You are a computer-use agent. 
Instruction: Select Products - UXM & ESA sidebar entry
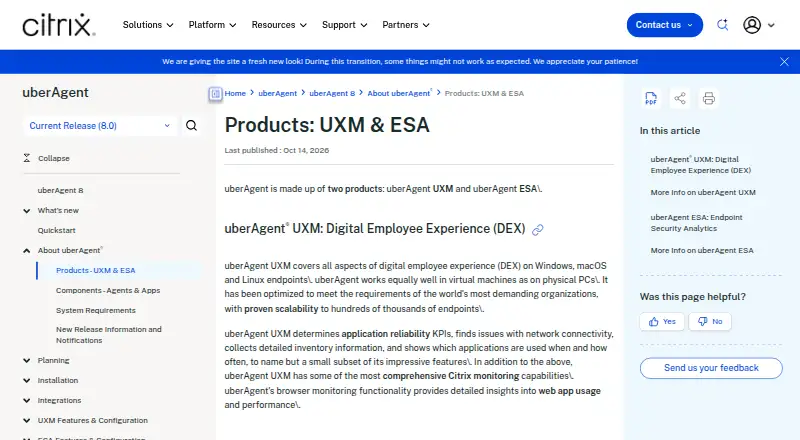pos(95,270)
